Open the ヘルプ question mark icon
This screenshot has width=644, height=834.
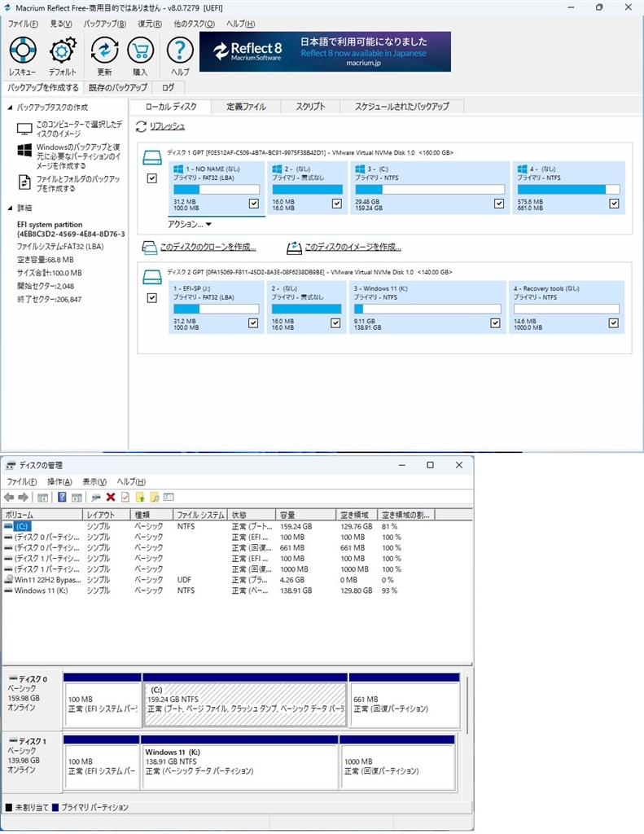180,50
